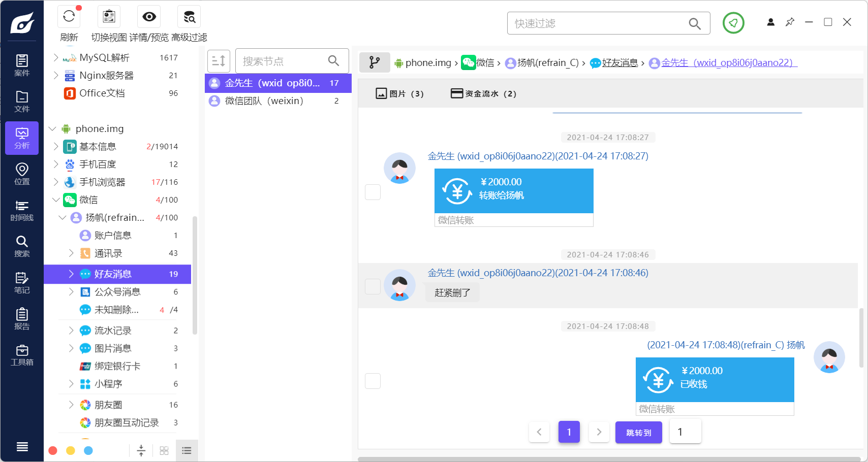Switch to the 图片 (3) tab
868x462 pixels.
coord(399,93)
